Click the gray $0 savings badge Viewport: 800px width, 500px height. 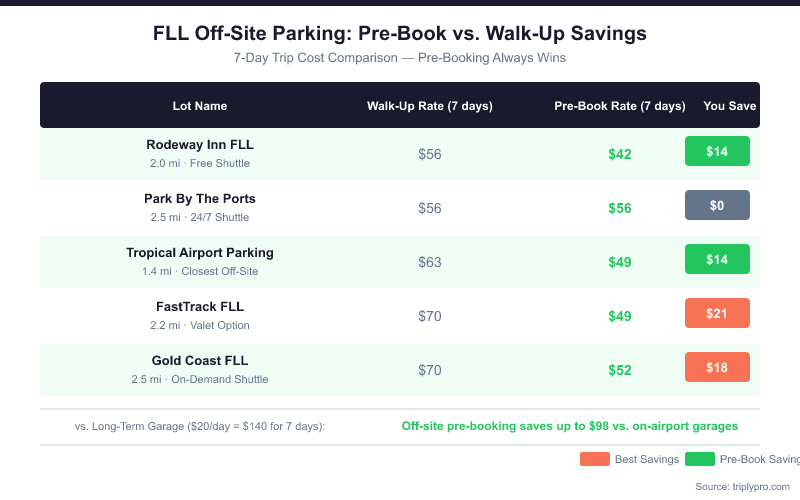coord(717,205)
